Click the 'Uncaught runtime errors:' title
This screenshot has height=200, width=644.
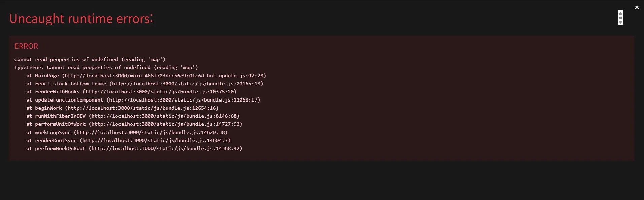coord(81,19)
